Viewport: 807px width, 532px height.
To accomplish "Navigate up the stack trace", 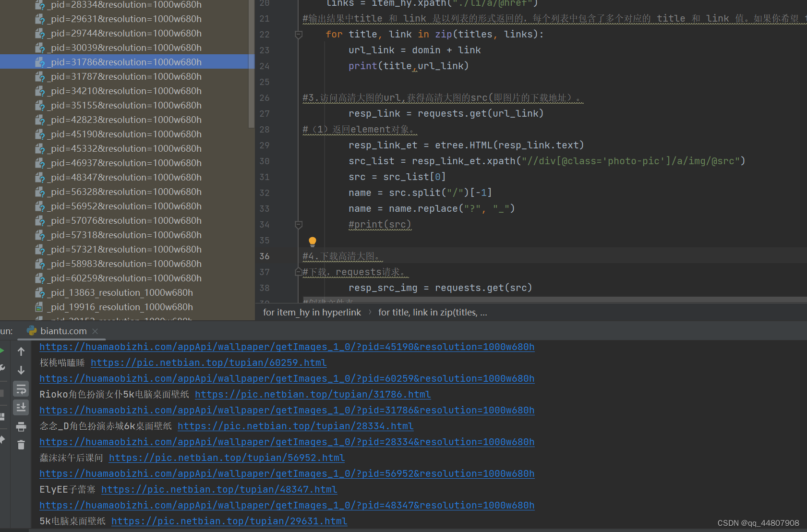I will [x=21, y=351].
